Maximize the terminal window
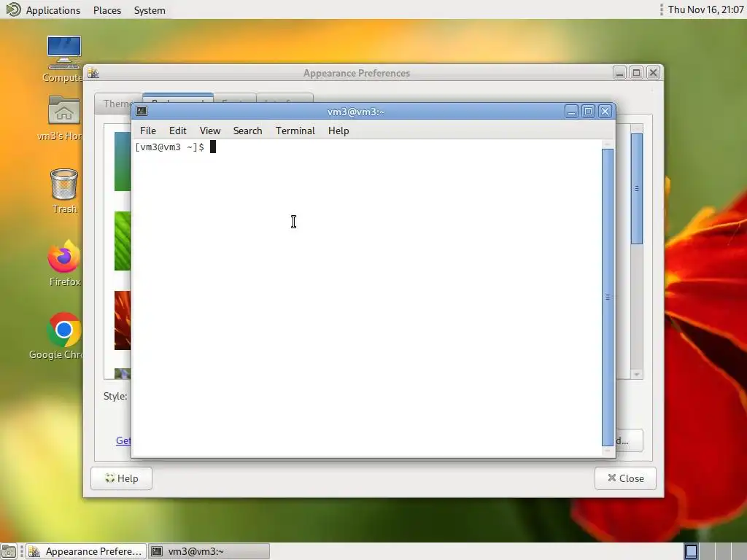Image resolution: width=747 pixels, height=560 pixels. coord(589,112)
